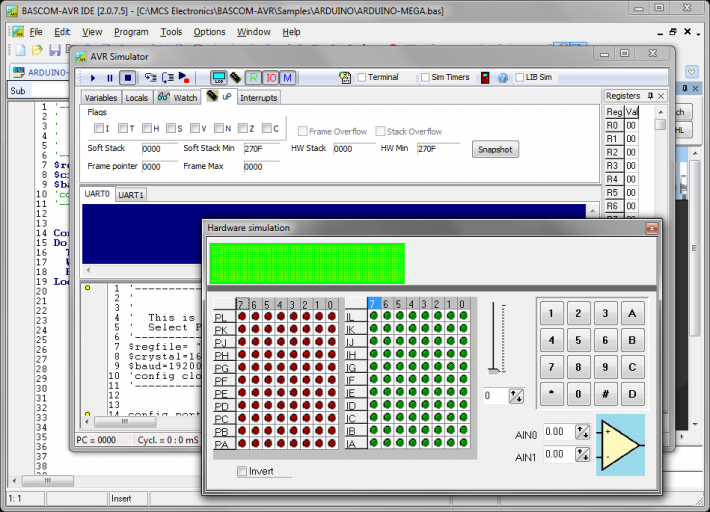Toggle the R registers window
This screenshot has width=710, height=512.
click(x=254, y=78)
